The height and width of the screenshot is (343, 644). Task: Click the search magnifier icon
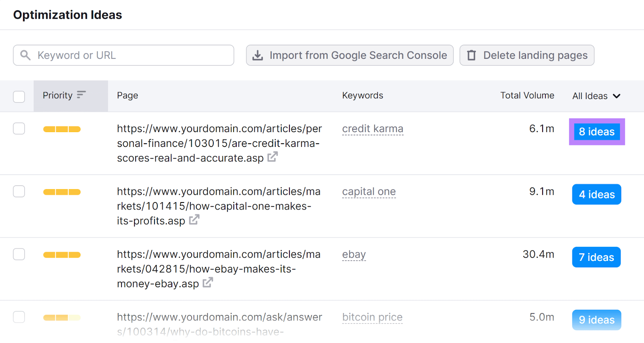25,55
